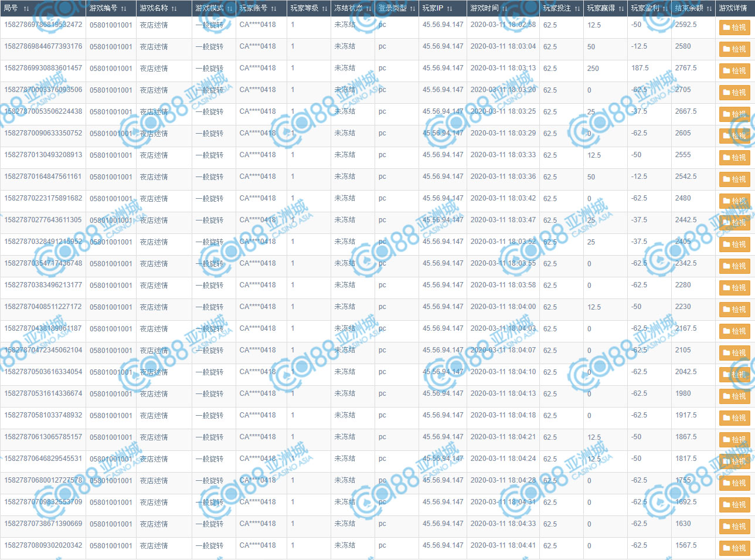Click 检视 in the 18:03:36 row
755x560 pixels.
[x=734, y=179]
